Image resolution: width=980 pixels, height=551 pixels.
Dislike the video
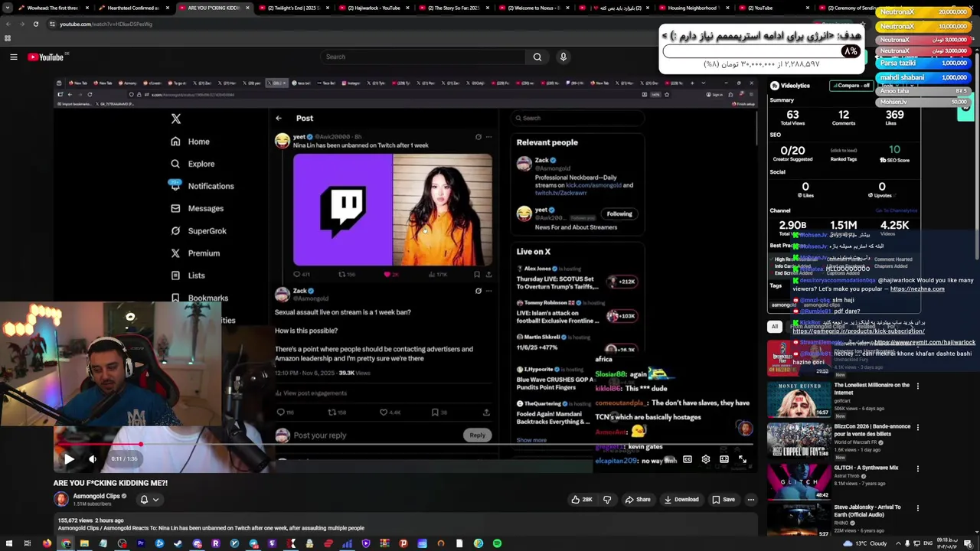click(x=607, y=500)
